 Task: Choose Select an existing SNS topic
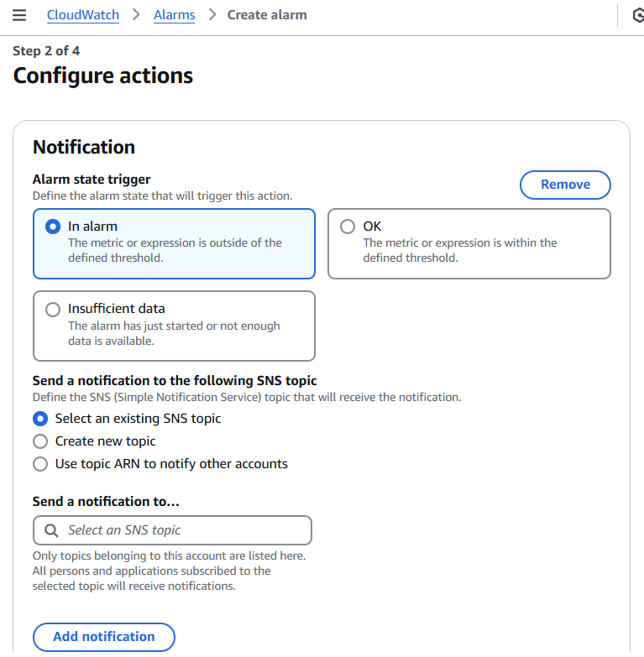(x=40, y=418)
